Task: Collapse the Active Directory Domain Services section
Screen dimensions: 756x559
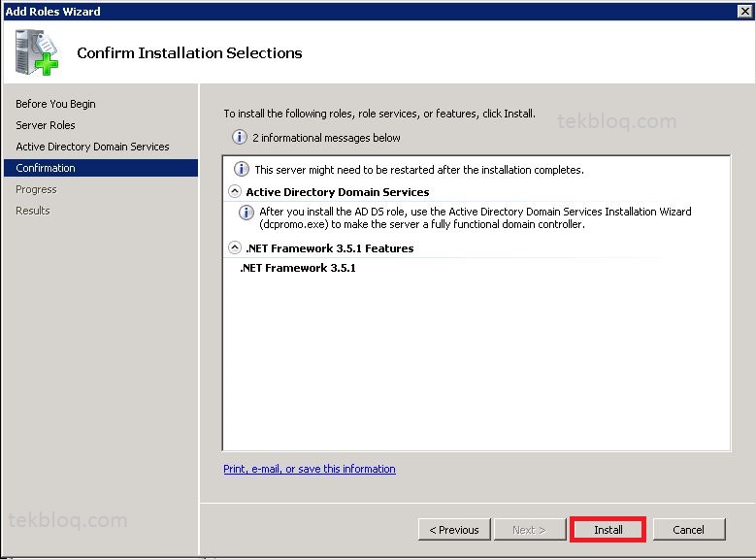Action: (x=234, y=191)
